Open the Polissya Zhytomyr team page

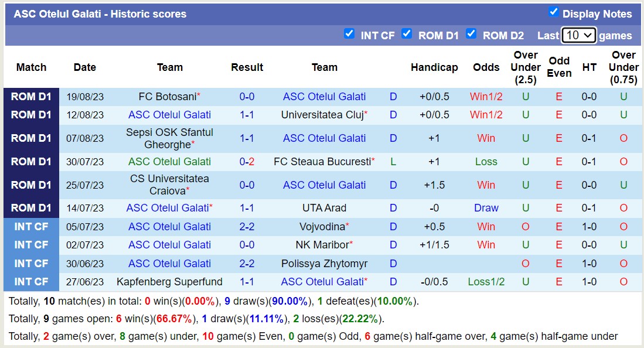[325, 264]
